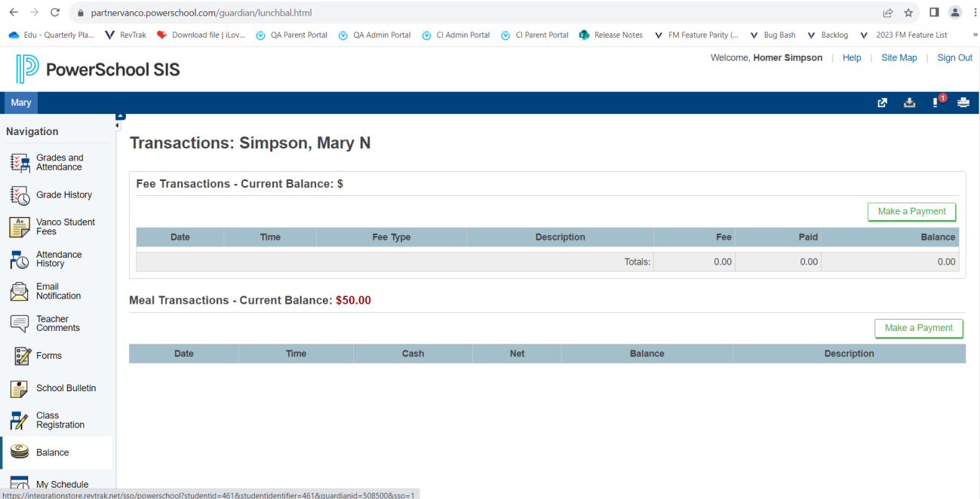
Task: Click the Teacher Comments speech bubble icon
Action: tap(20, 323)
